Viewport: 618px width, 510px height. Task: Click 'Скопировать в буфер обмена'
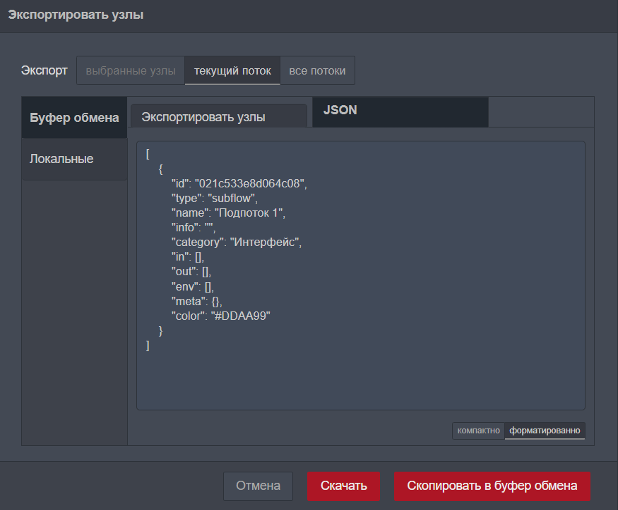(x=492, y=486)
